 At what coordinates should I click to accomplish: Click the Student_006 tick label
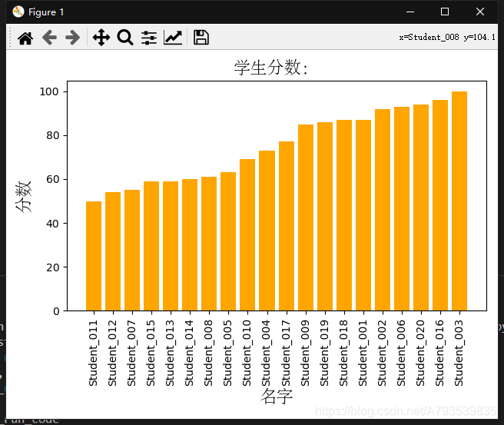[x=401, y=353]
